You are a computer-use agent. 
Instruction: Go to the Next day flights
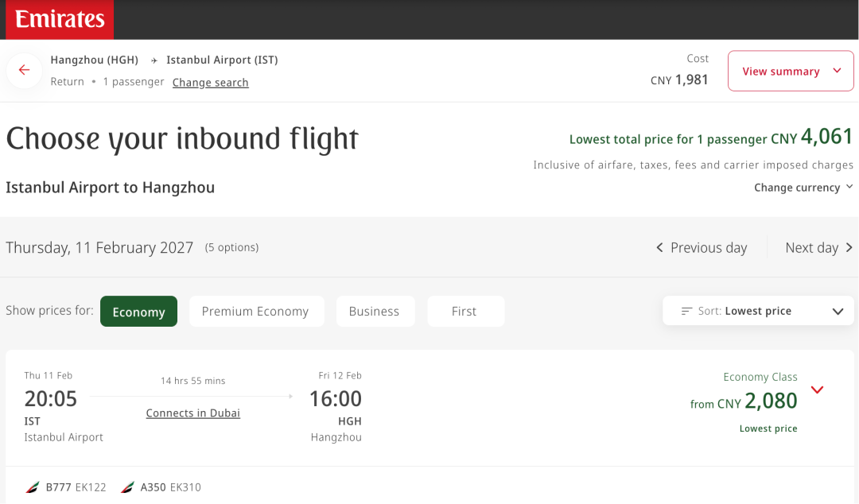812,248
